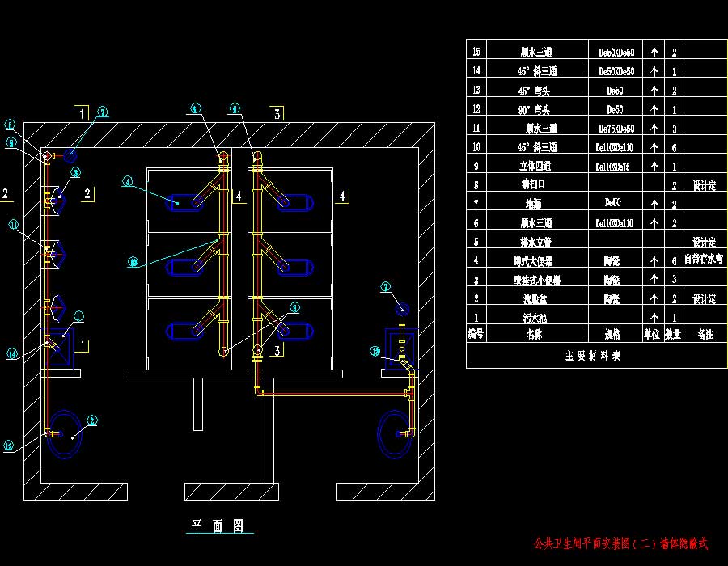Select "排水立管" in table row 5
The width and height of the screenshot is (728, 566).
535,242
